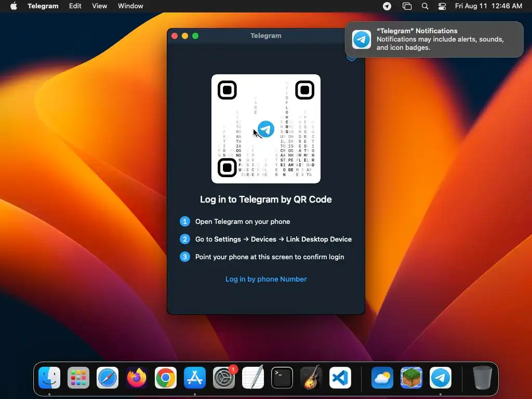Click the Telegram Notifications banner
Viewport: 532px width, 399px height.
[434, 39]
